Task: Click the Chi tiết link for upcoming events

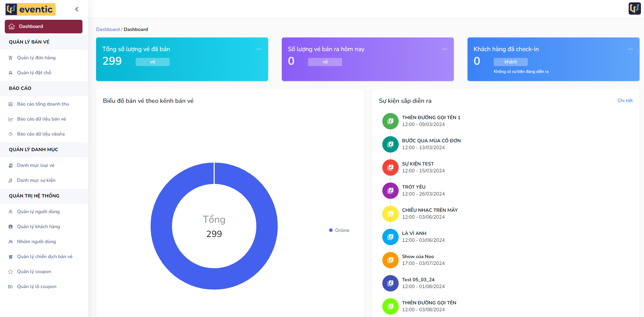Action: pos(625,101)
